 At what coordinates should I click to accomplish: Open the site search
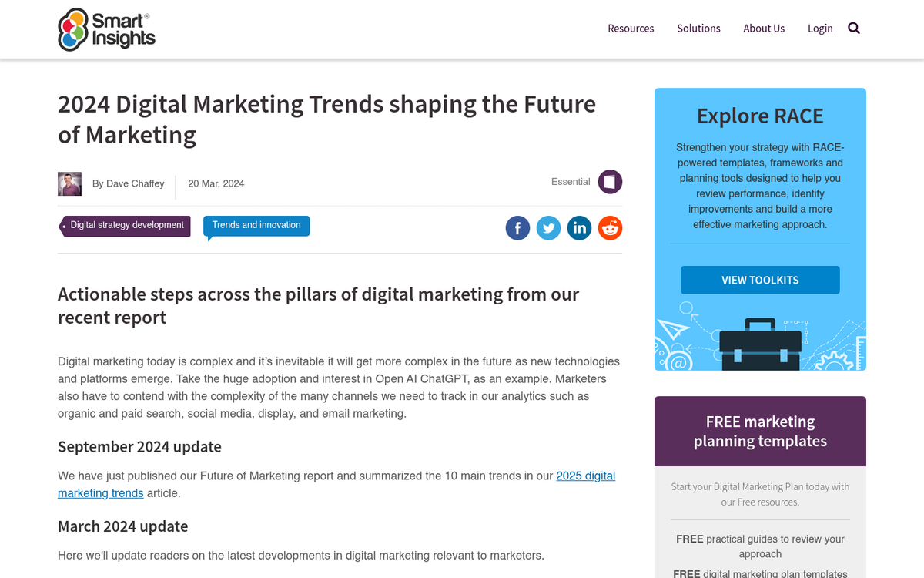853,28
